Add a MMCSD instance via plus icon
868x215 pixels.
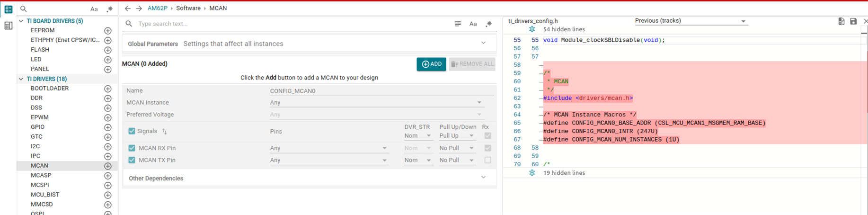tap(108, 205)
